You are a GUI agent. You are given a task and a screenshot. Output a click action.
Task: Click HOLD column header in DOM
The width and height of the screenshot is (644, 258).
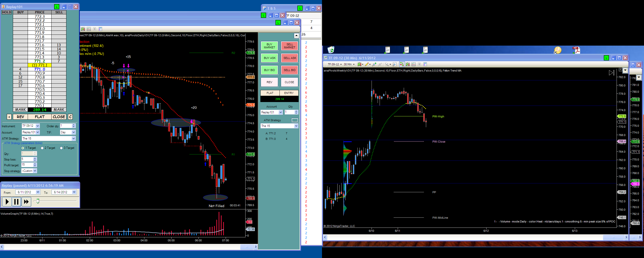pyautogui.click(x=7, y=12)
